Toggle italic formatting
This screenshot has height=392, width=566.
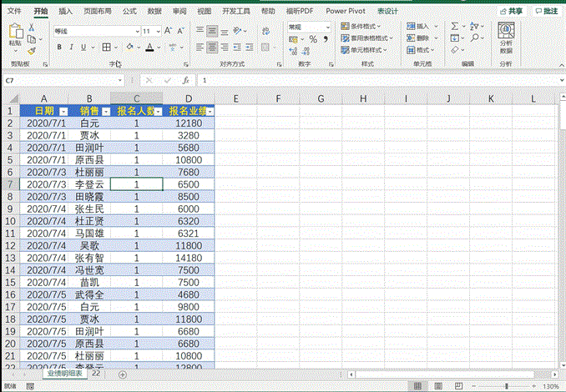click(72, 48)
